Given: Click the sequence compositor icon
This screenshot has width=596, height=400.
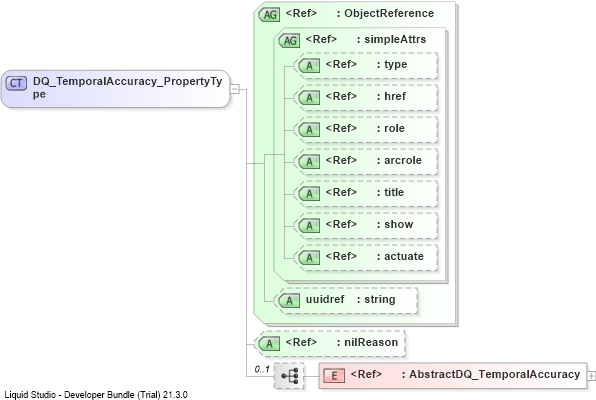Looking at the screenshot, I should click(289, 376).
